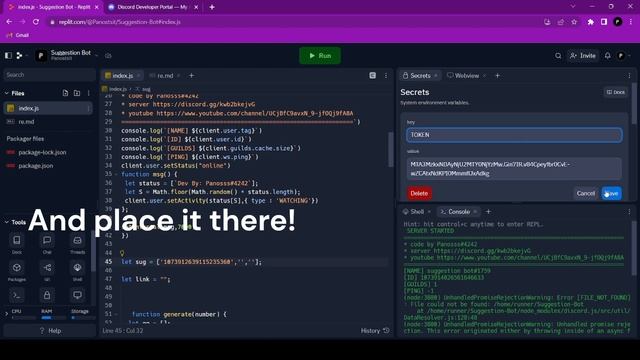Edit the secret key field TOKEN
640x360 pixels.
pos(514,135)
